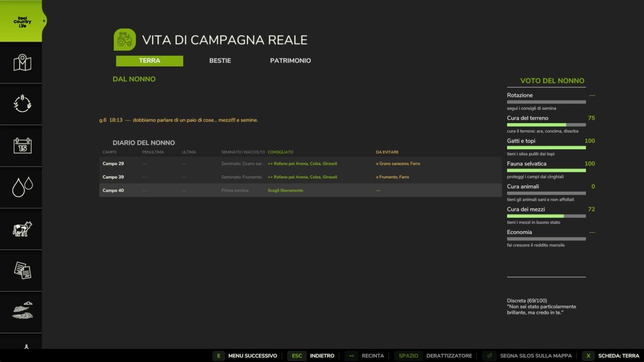Click the ESC key hint icon
Image resolution: width=644 pixels, height=362 pixels.
297,356
